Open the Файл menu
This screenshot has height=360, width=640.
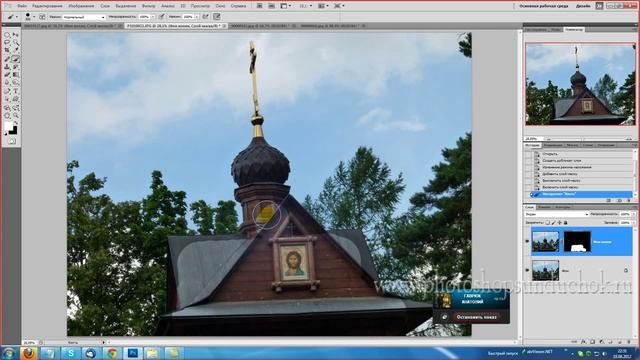tap(22, 6)
